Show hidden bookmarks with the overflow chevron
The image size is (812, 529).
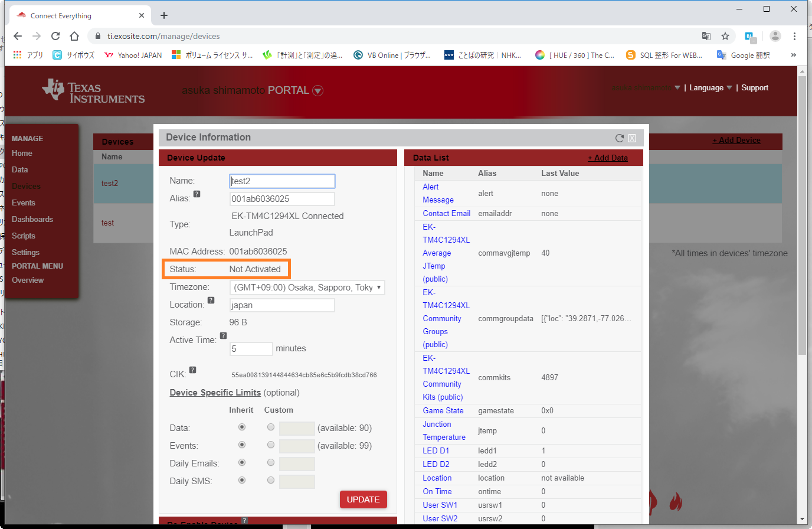point(794,55)
